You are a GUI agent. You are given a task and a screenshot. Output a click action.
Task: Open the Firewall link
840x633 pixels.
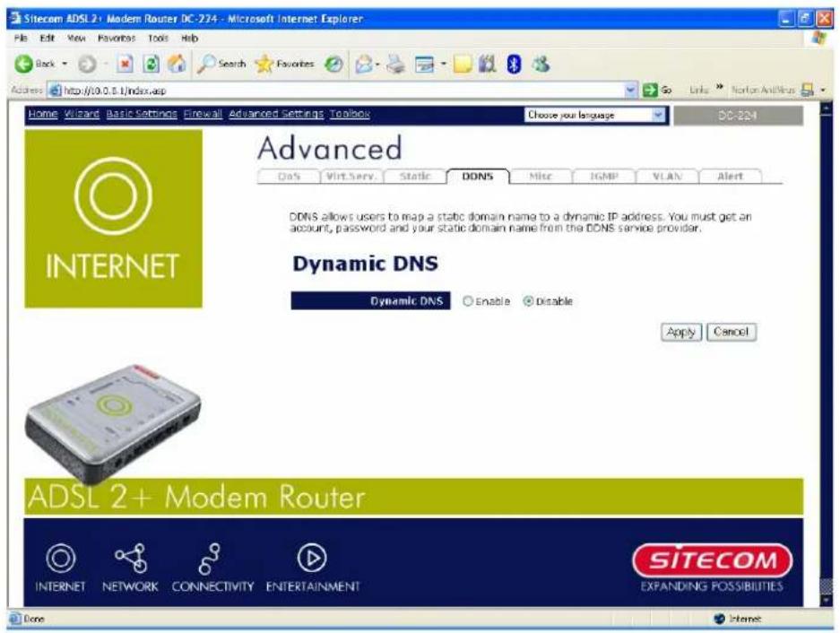[x=203, y=114]
